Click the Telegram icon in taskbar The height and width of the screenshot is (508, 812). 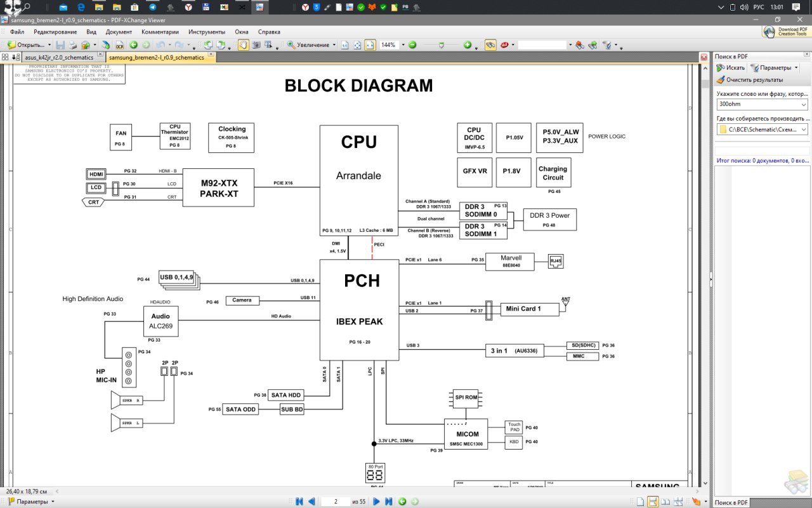(153, 7)
